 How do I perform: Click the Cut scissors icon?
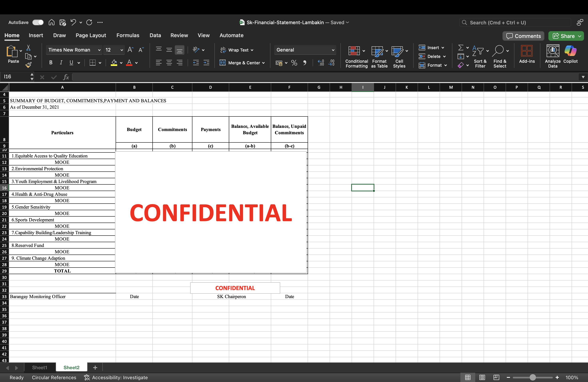[x=28, y=48]
